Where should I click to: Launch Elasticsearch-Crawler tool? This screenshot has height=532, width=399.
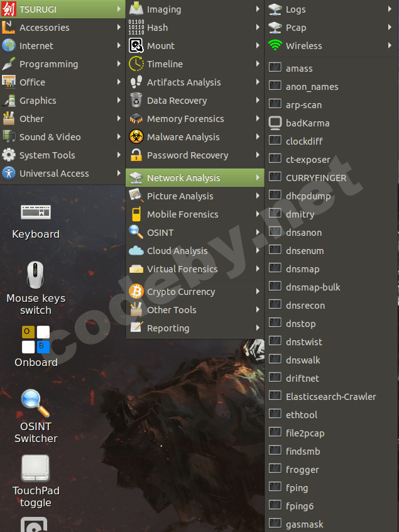coord(331,397)
